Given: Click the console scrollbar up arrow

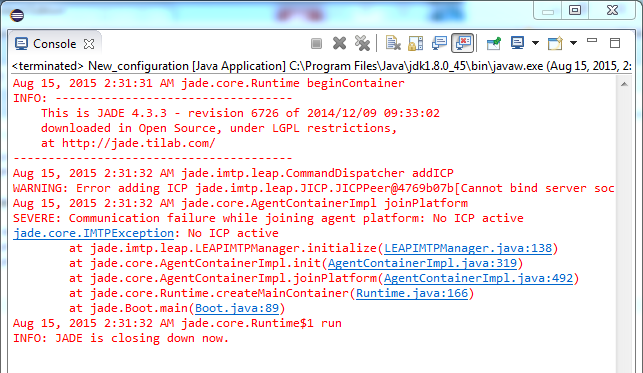Looking at the screenshot, I should 624,84.
